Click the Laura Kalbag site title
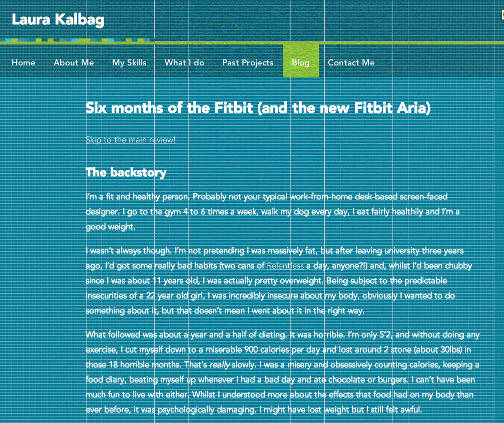The width and height of the screenshot is (504, 423). pyautogui.click(x=58, y=19)
